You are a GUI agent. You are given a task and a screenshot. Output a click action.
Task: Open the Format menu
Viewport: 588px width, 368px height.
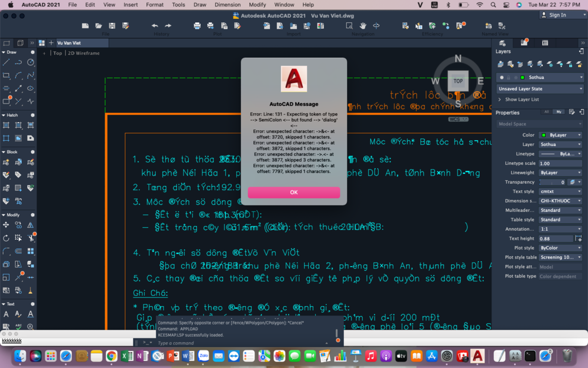[x=155, y=5]
